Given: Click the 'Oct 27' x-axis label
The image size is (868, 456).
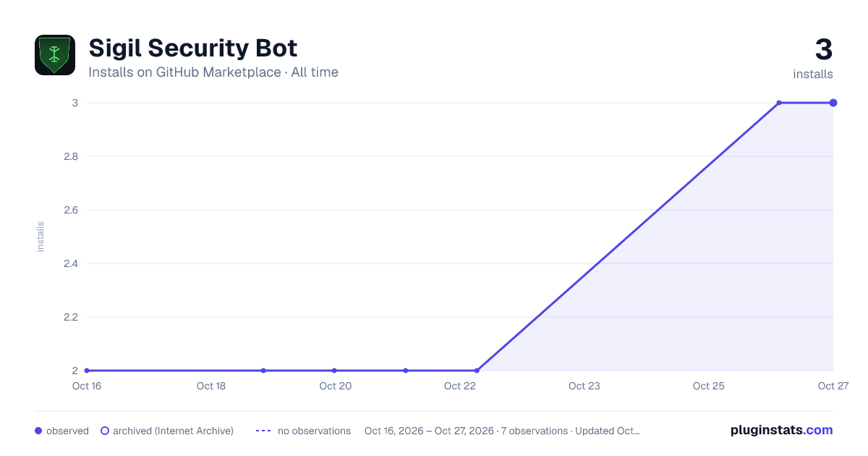Looking at the screenshot, I should coord(833,386).
